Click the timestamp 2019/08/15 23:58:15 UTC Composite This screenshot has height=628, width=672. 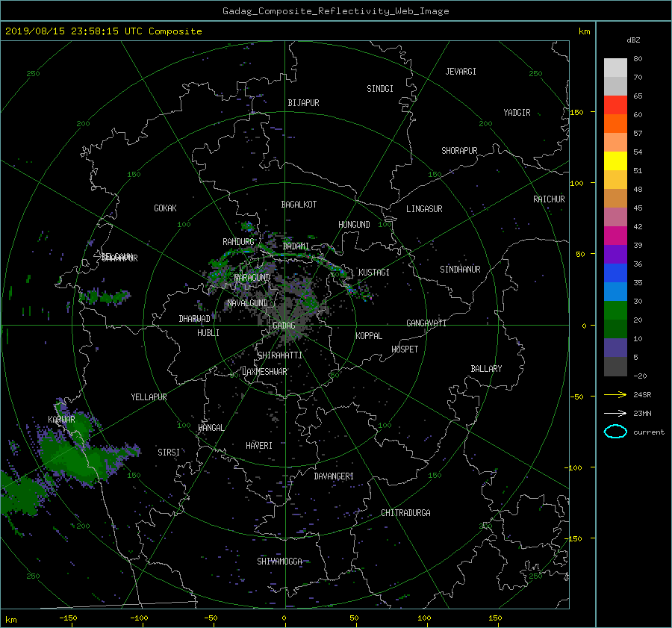[x=104, y=31]
